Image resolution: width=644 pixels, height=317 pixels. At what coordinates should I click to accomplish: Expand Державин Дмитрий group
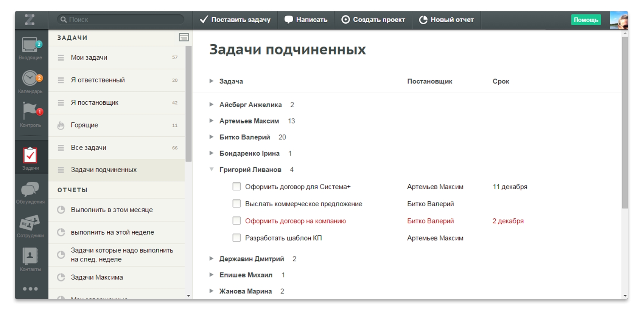212,258
